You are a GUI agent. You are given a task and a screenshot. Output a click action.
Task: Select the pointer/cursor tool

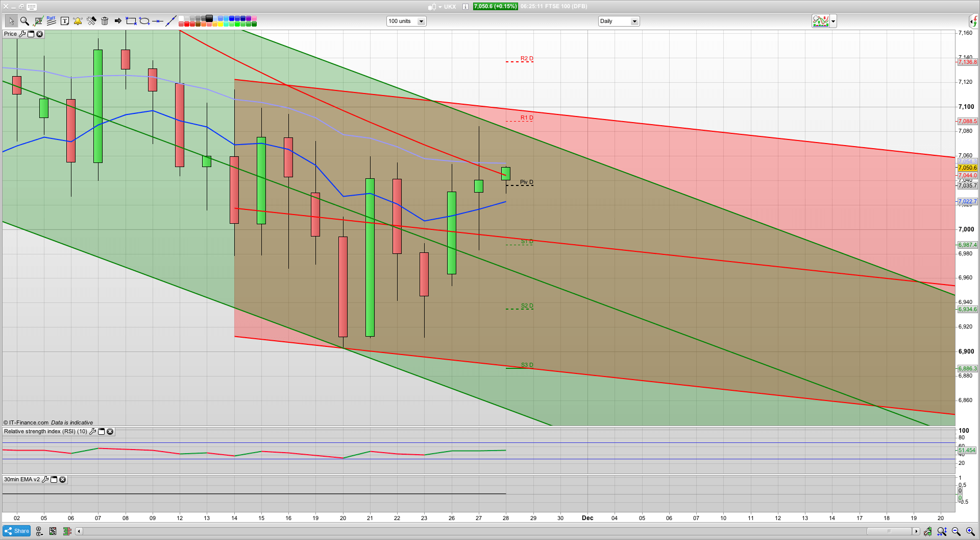(11, 21)
